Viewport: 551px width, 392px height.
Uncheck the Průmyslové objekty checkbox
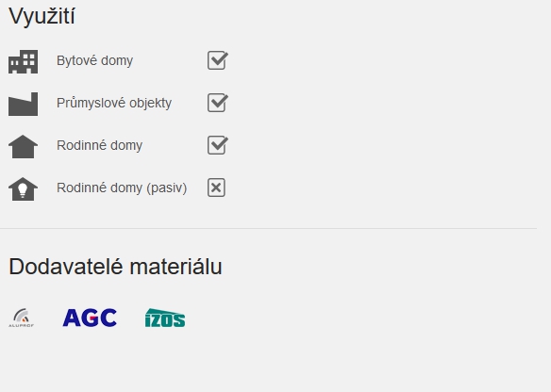pos(218,103)
